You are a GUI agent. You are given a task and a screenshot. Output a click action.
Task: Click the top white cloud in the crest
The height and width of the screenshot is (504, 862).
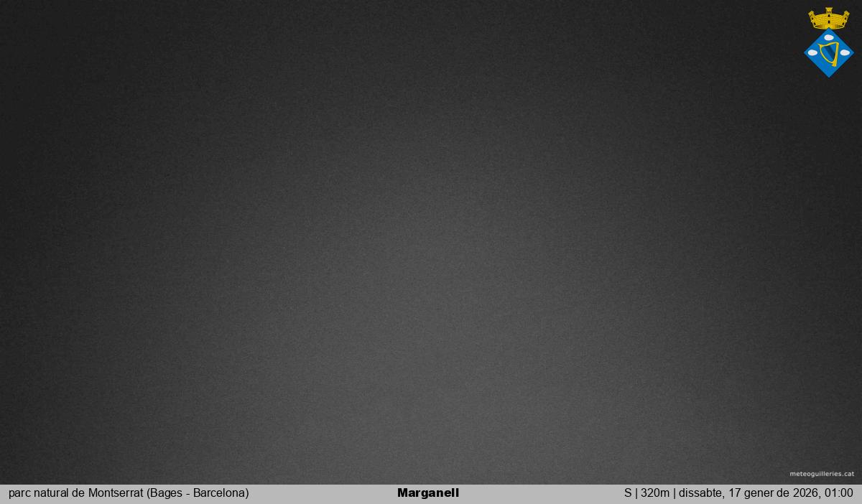(x=829, y=37)
